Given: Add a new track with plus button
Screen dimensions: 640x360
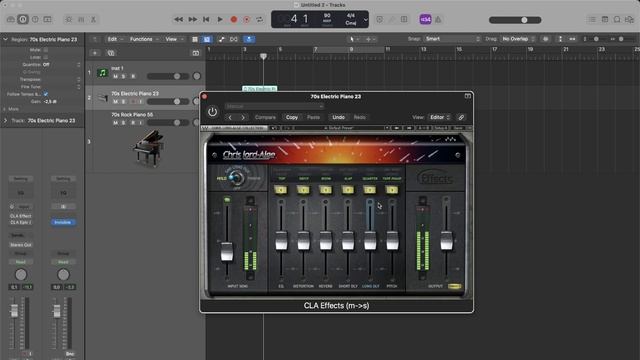Looking at the screenshot, I should pyautogui.click(x=95, y=53).
